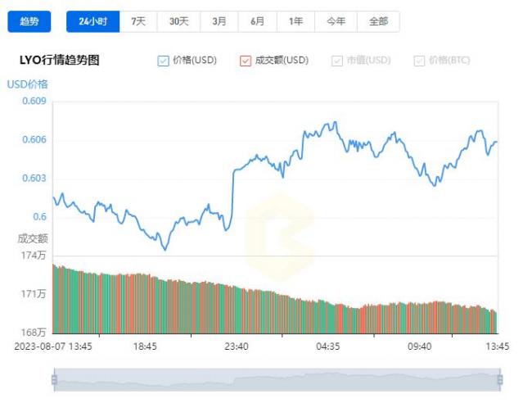Click the 23:40 time axis label
The image size is (532, 403).
[237, 346]
